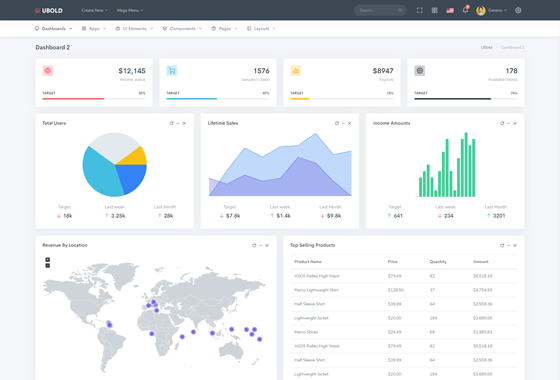The width and height of the screenshot is (560, 380).
Task: Open the settings gear icon
Action: pos(518,10)
